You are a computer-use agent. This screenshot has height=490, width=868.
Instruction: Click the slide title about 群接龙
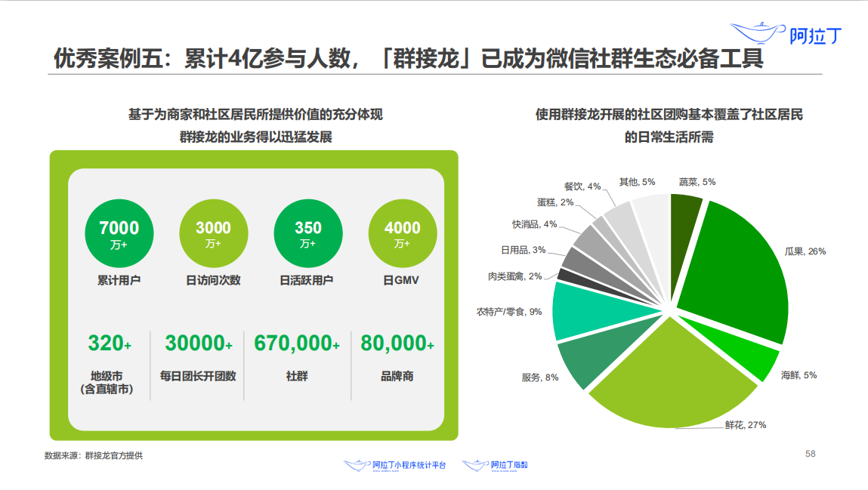pyautogui.click(x=408, y=59)
